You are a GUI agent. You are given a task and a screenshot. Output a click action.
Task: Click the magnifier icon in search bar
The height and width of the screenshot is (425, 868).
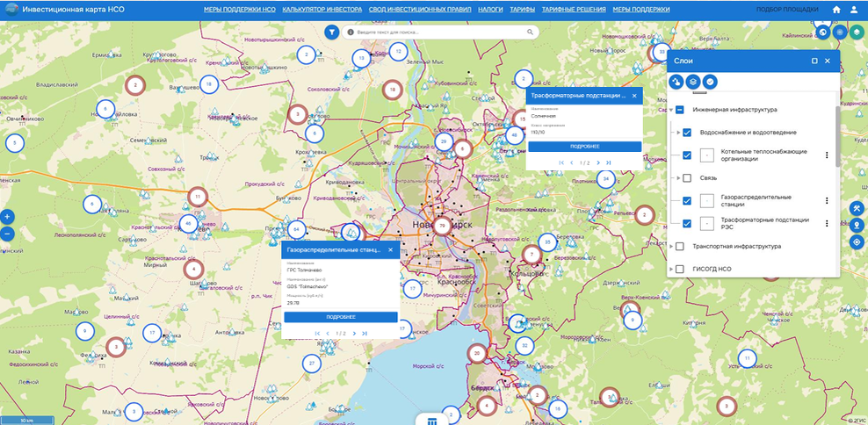530,32
